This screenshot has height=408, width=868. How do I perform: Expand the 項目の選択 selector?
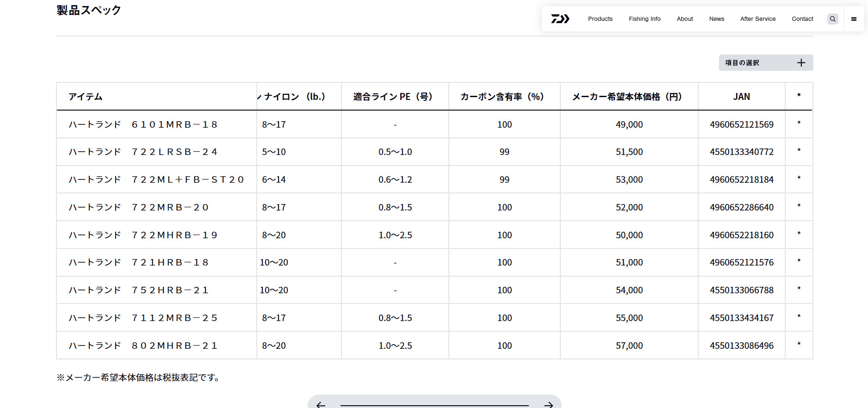coord(766,63)
